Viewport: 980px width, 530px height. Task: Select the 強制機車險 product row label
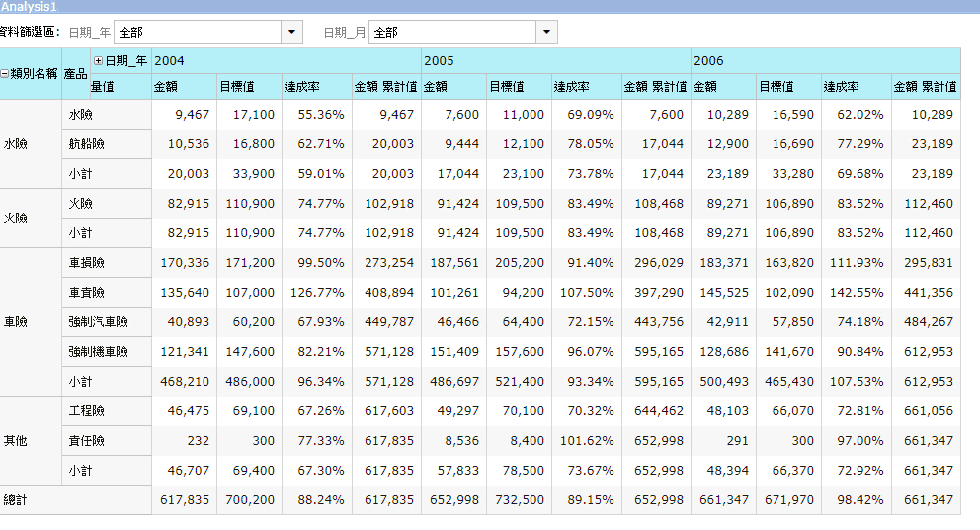click(107, 352)
